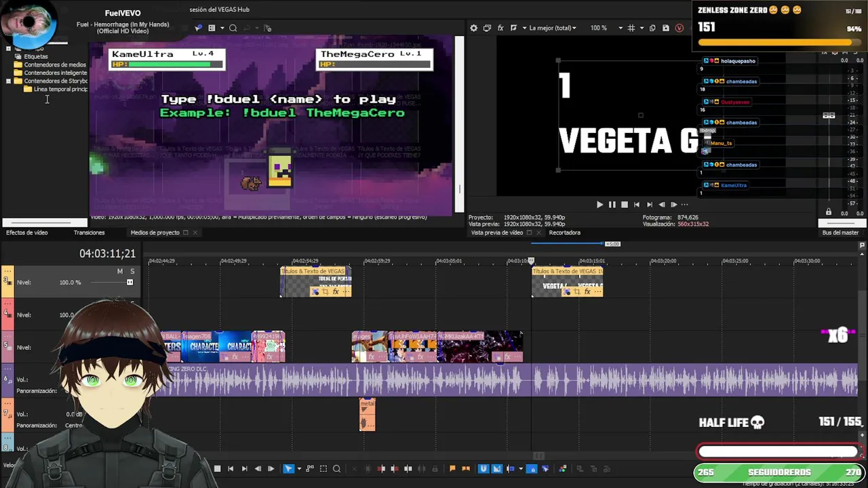Select Contenedores de medios tree item
This screenshot has width=868, height=488.
tap(54, 64)
